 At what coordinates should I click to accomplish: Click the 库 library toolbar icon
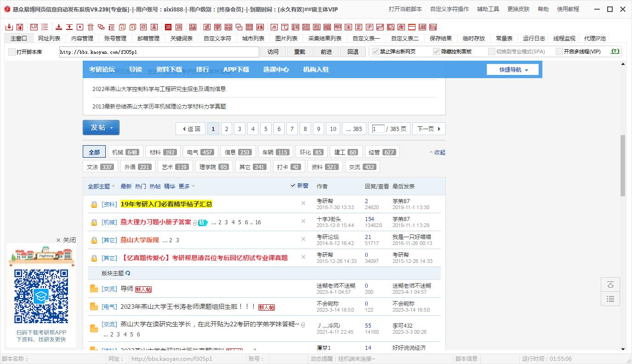(401, 27)
